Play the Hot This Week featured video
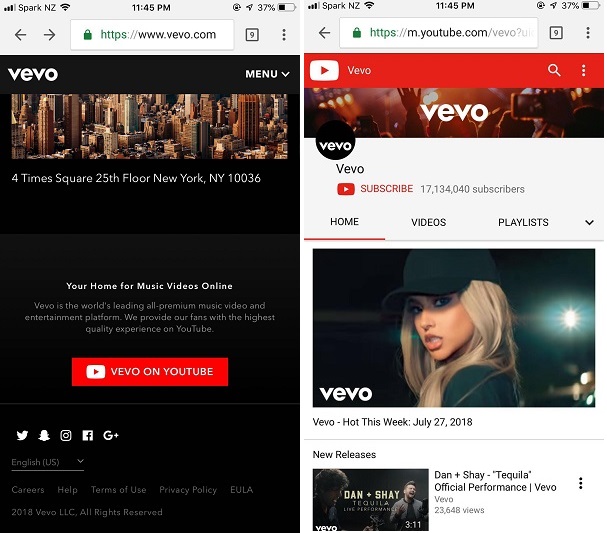Image resolution: width=607 pixels, height=533 pixels. [454, 328]
